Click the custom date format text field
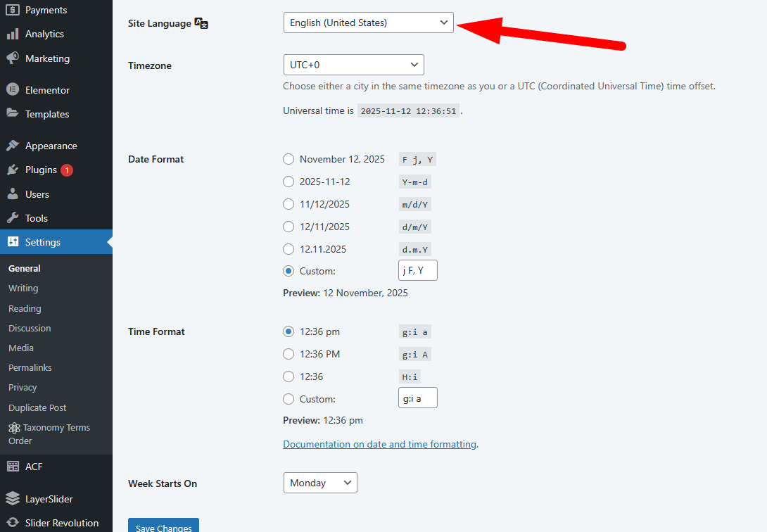The height and width of the screenshot is (532, 767). click(417, 270)
